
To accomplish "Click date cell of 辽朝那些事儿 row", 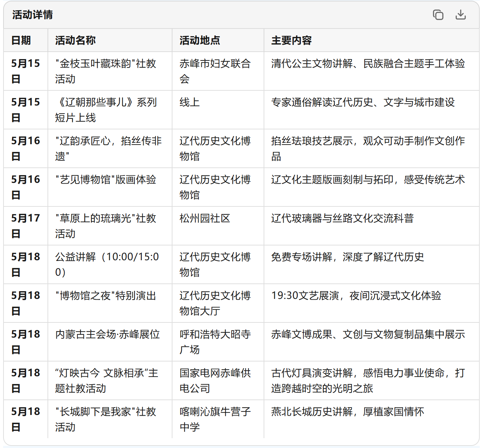I will click(26, 110).
